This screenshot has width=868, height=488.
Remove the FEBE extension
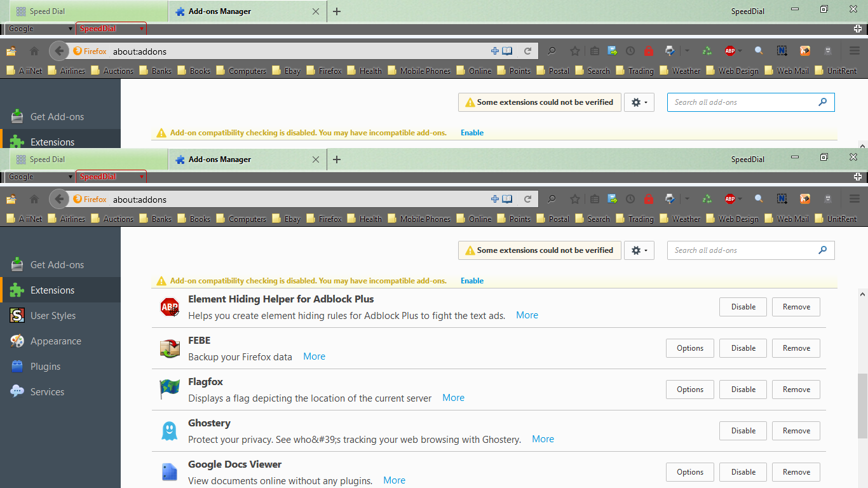(x=796, y=348)
